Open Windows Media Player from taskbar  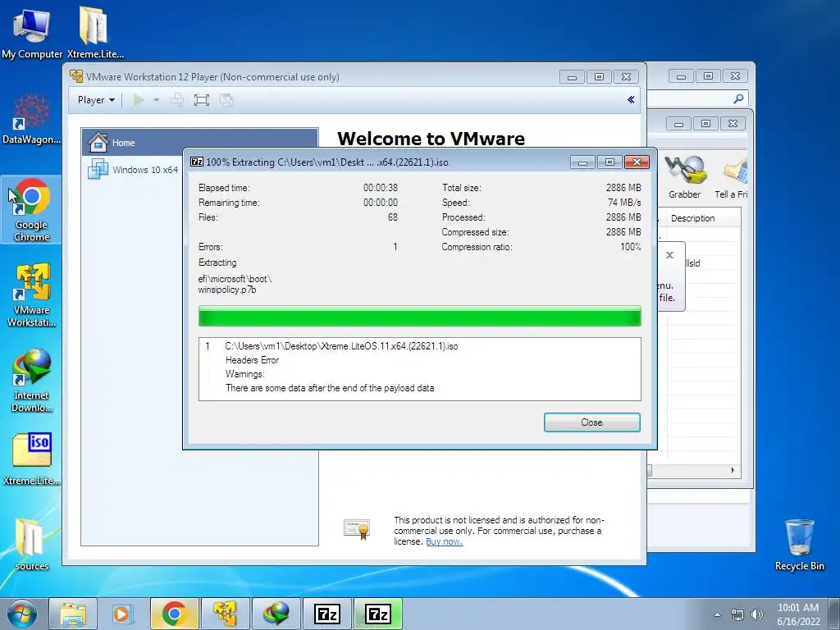pos(123,614)
